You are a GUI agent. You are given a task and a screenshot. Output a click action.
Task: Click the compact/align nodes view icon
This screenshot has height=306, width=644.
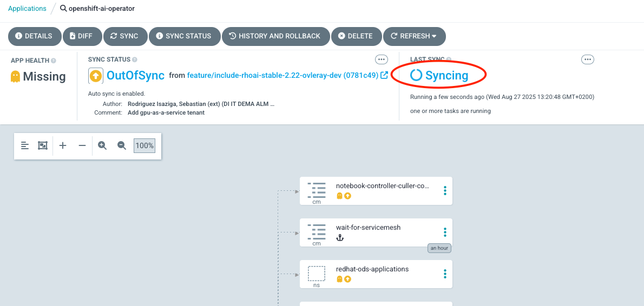(25, 145)
